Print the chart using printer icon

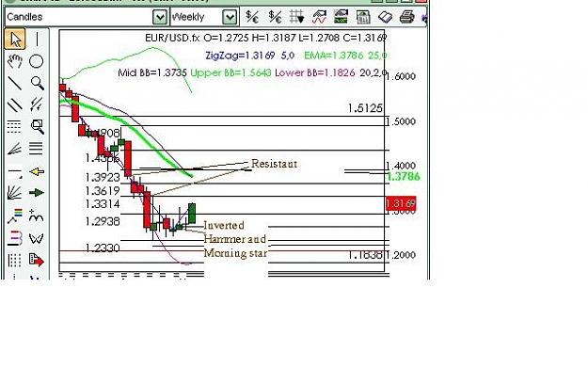(406, 17)
